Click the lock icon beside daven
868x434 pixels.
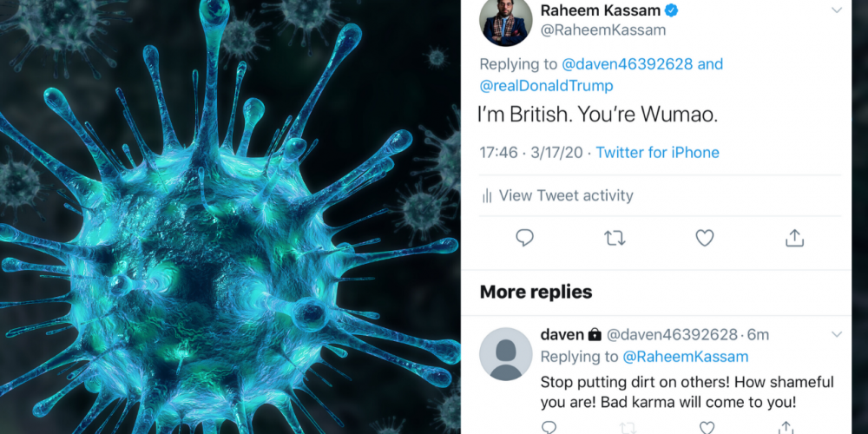click(595, 334)
